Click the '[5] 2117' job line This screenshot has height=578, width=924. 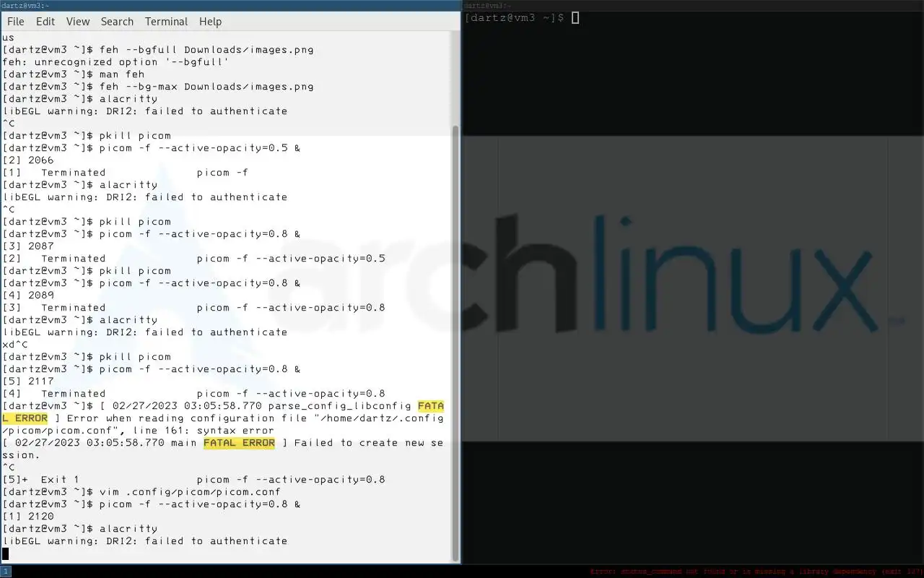tap(28, 381)
